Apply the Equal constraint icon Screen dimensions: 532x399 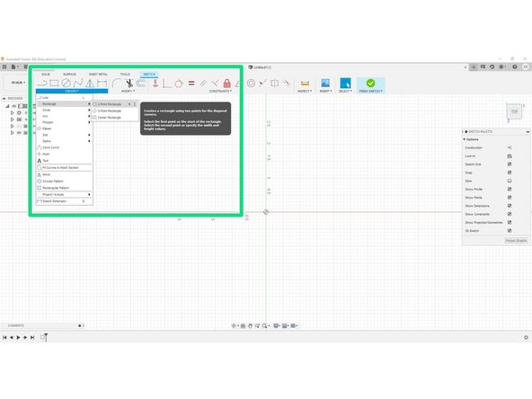click(x=191, y=83)
